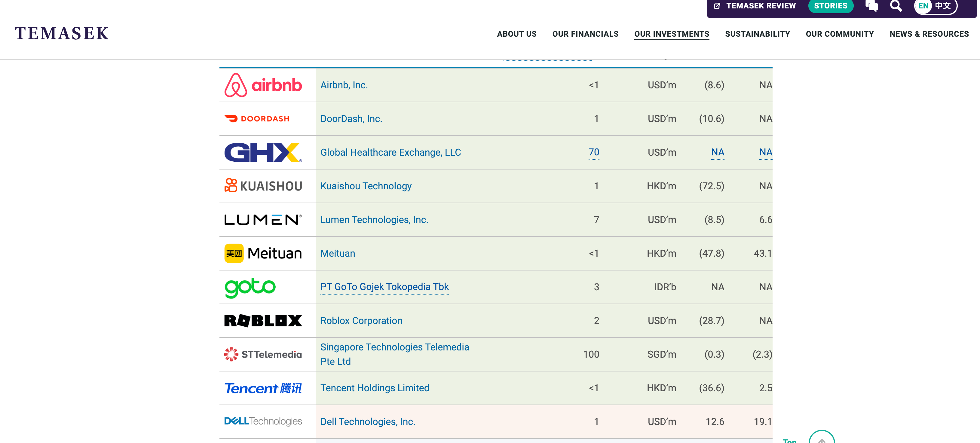
Task: Click SGD'm currency in STTelemedia row
Action: click(662, 354)
